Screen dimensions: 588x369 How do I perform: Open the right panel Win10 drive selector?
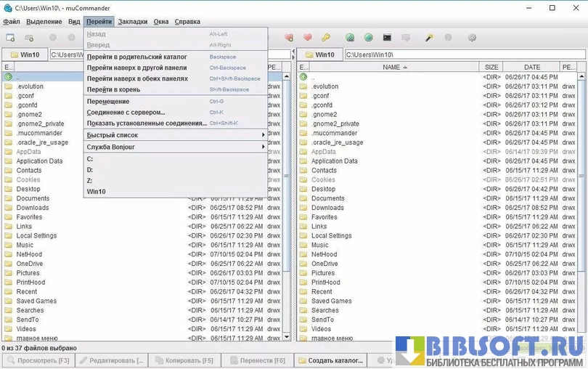coord(319,54)
